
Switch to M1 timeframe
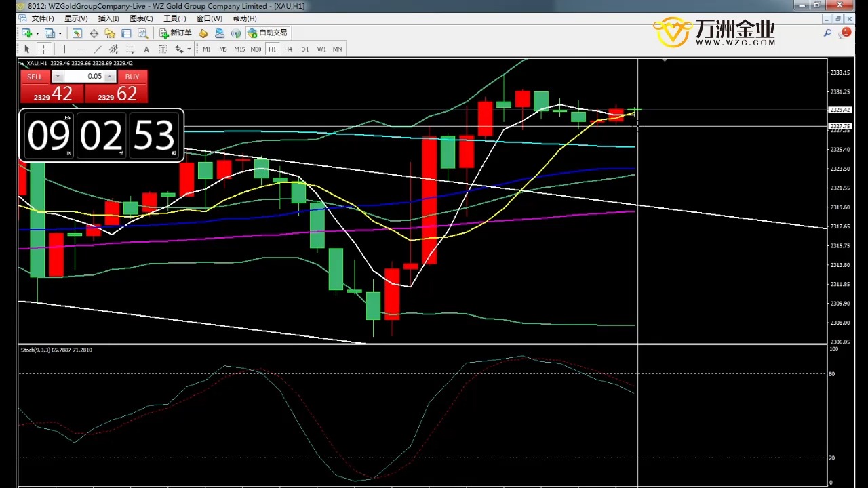206,49
